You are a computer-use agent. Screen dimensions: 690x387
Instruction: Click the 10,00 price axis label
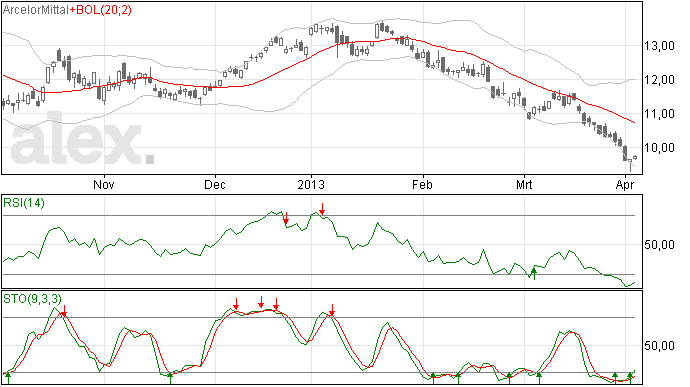[x=659, y=147]
